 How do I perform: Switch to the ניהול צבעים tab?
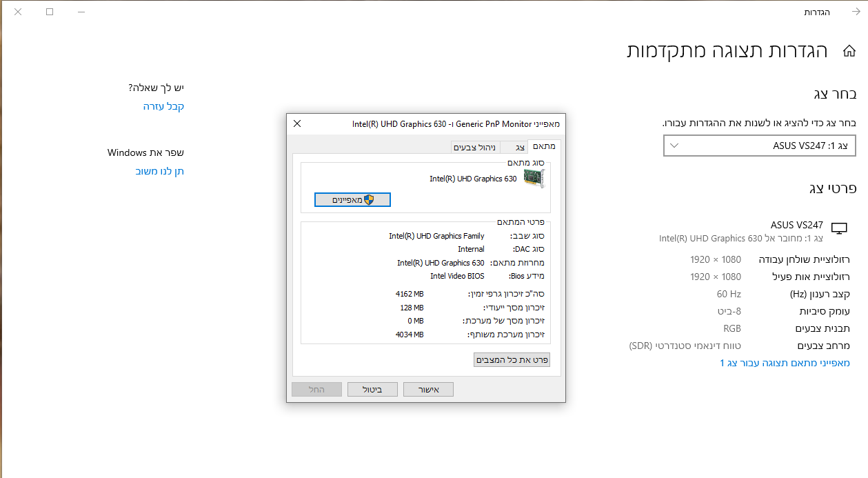coord(476,148)
